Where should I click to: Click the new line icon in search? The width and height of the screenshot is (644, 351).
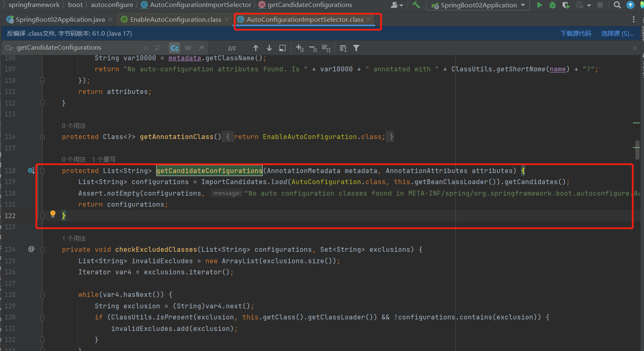tap(157, 48)
